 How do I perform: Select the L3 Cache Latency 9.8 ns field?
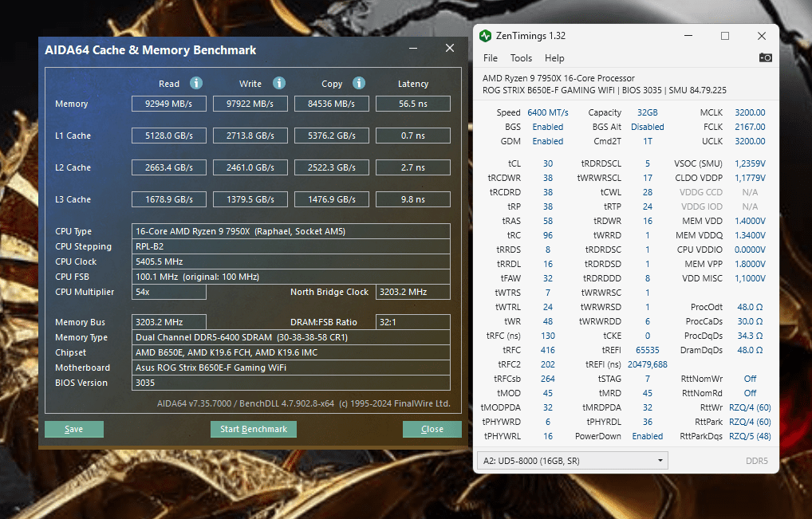pyautogui.click(x=412, y=199)
